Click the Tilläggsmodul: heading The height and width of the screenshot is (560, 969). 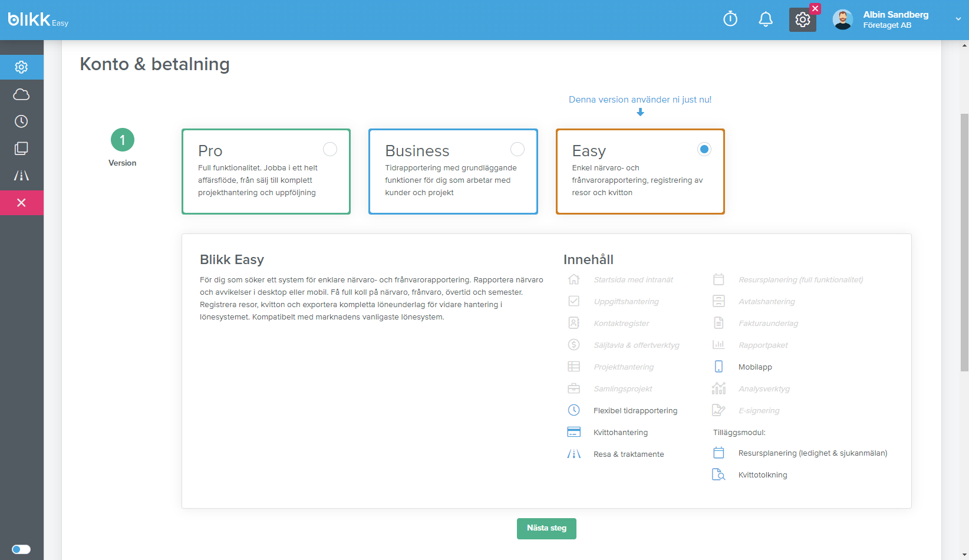pyautogui.click(x=739, y=433)
